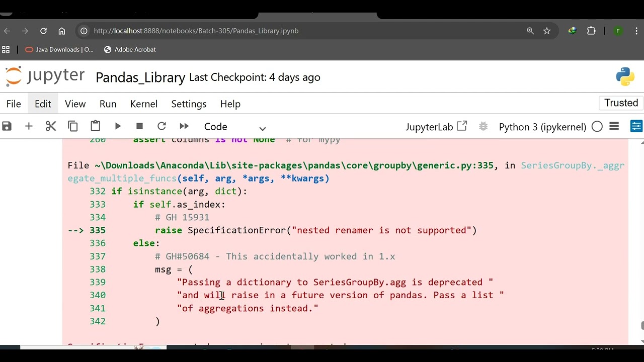644x362 pixels.
Task: Toggle the right sidebar panel icon
Action: coord(636,126)
